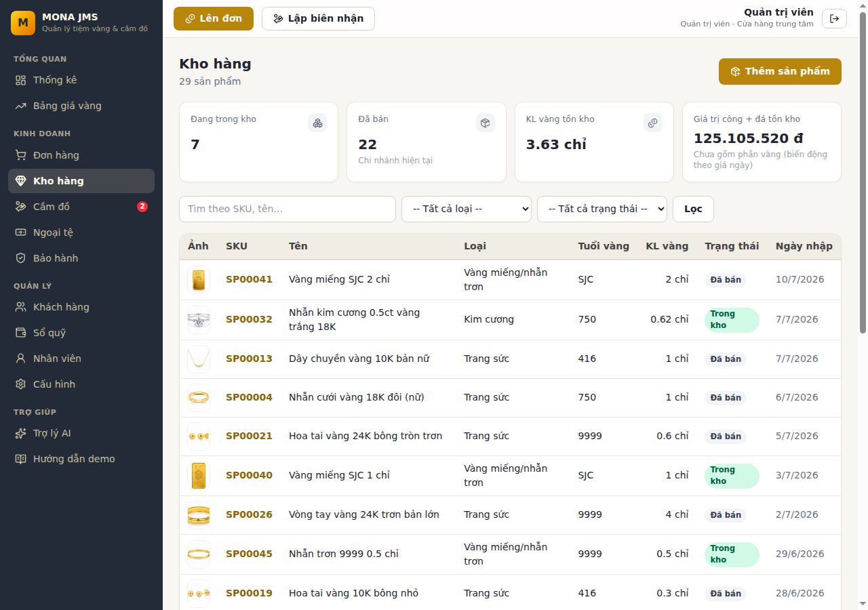Click the Cấu hình gear icon

(21, 384)
